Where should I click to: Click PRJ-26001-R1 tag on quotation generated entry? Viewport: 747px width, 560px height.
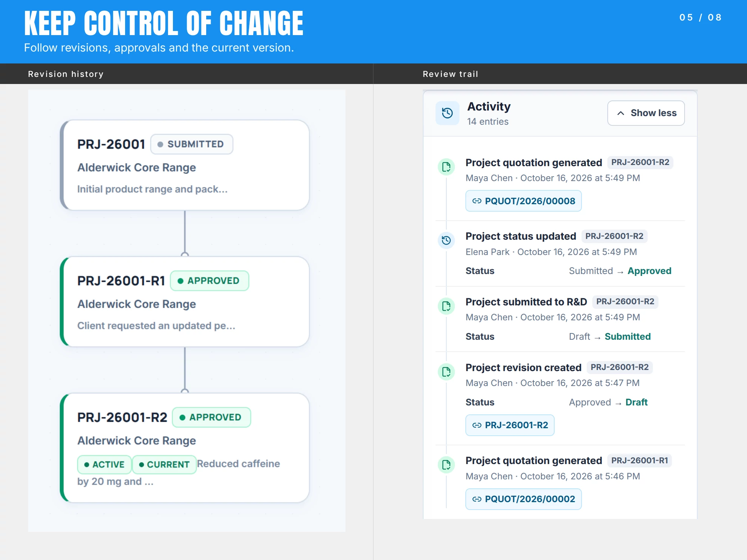639,460
